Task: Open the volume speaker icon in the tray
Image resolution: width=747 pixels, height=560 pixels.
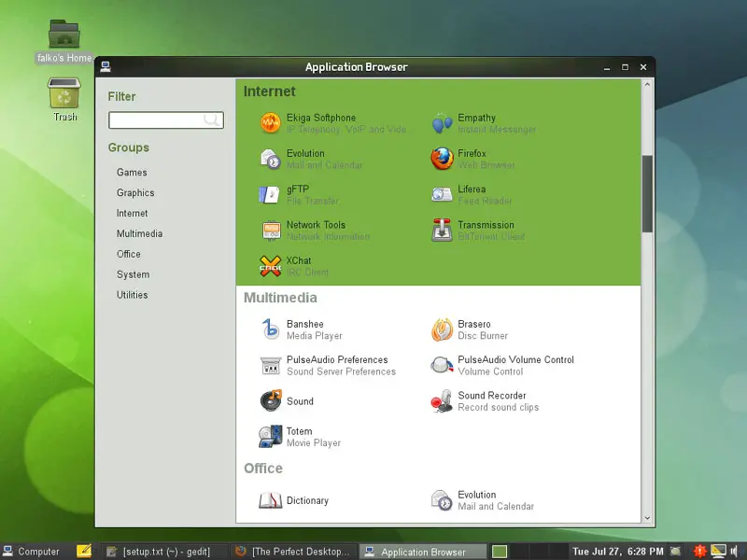Action: [734, 551]
